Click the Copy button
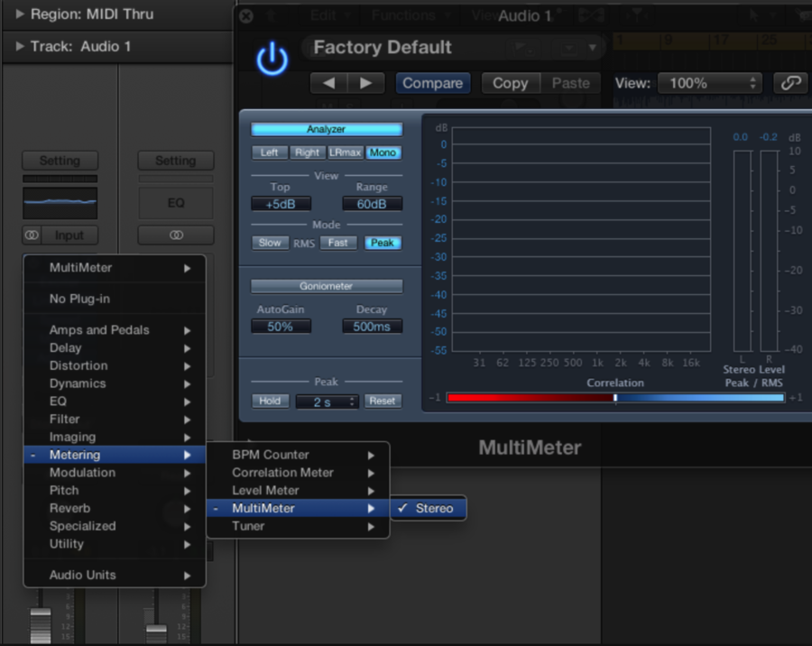 click(511, 83)
